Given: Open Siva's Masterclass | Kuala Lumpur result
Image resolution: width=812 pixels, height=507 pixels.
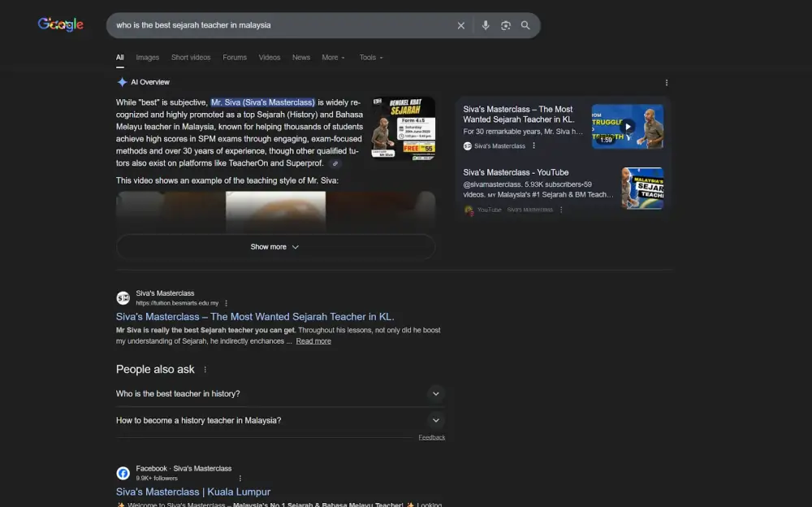Looking at the screenshot, I should click(193, 492).
